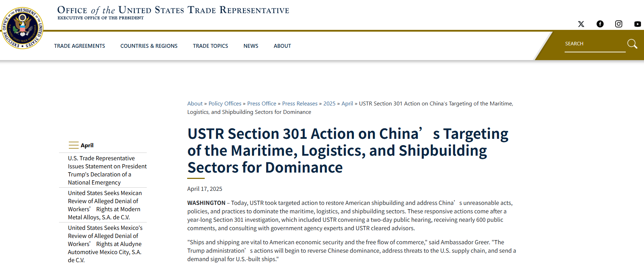Screen dimensions: 644x265
Task: Open the Instagram social icon
Action: click(619, 24)
